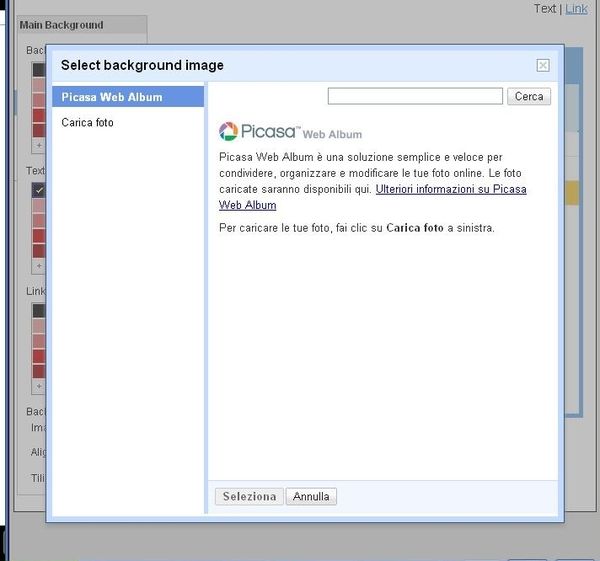Image resolution: width=600 pixels, height=561 pixels.
Task: Select the bottom dark red Background swatch
Action: point(39,130)
